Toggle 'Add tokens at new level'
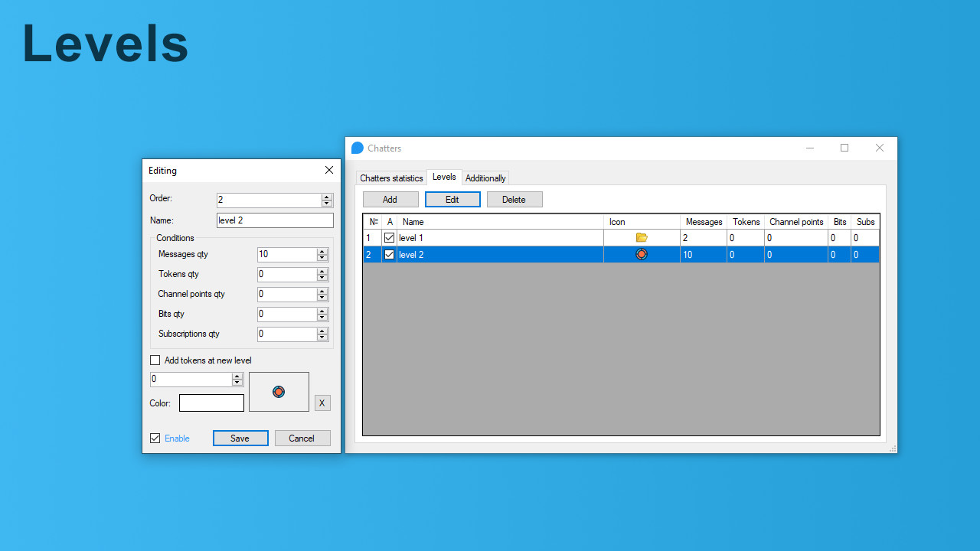980x551 pixels. pos(155,360)
